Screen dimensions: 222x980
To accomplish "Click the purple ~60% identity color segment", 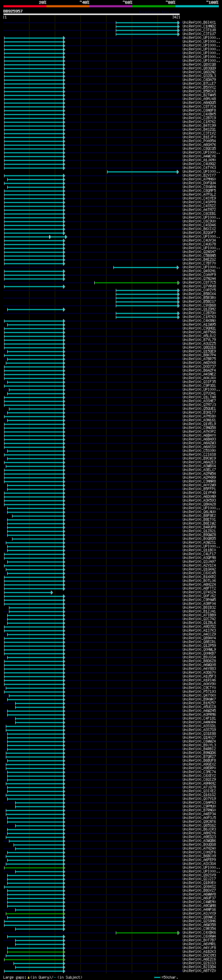I will coord(111,6).
